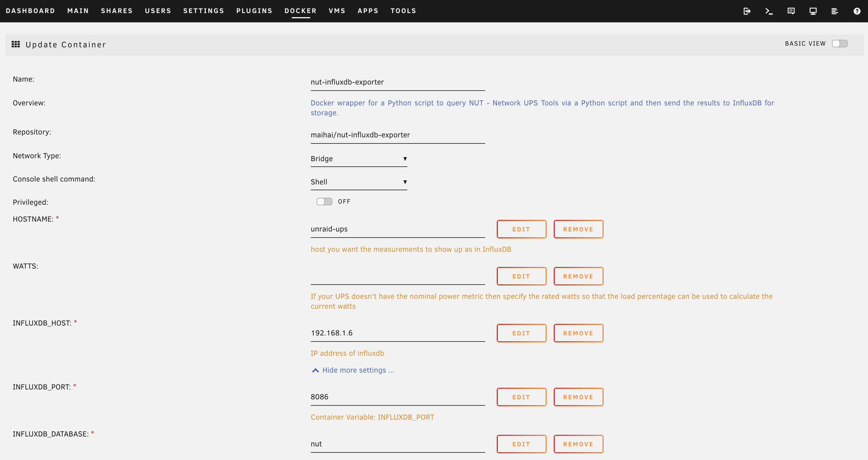
Task: Switch to the VMS menu tab
Action: click(x=337, y=11)
